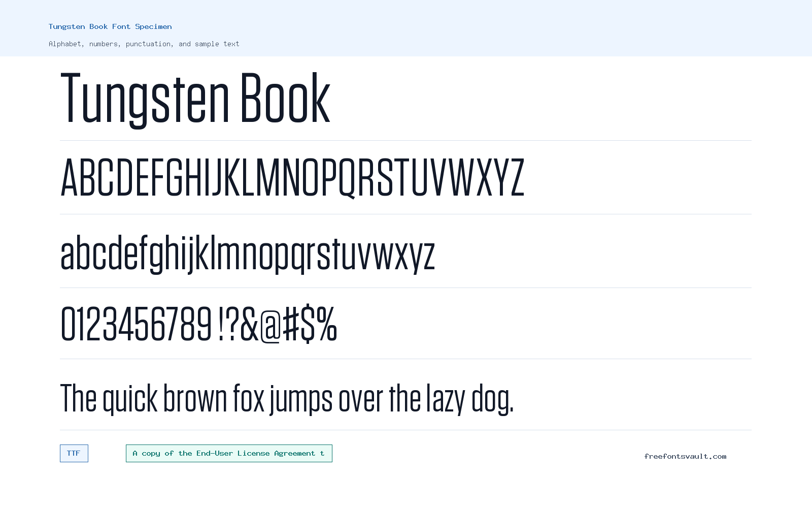Open the freefontsvault.com link
This screenshot has width=812, height=508.
[x=685, y=456]
